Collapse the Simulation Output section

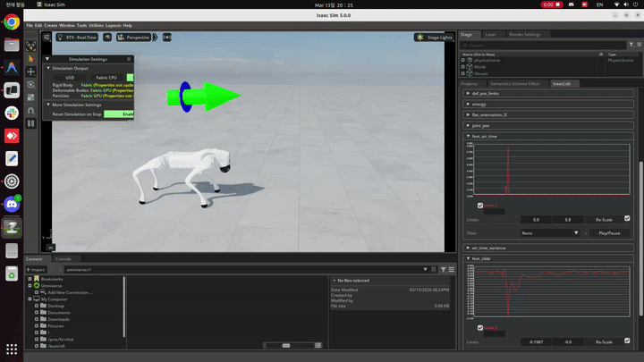pos(48,68)
